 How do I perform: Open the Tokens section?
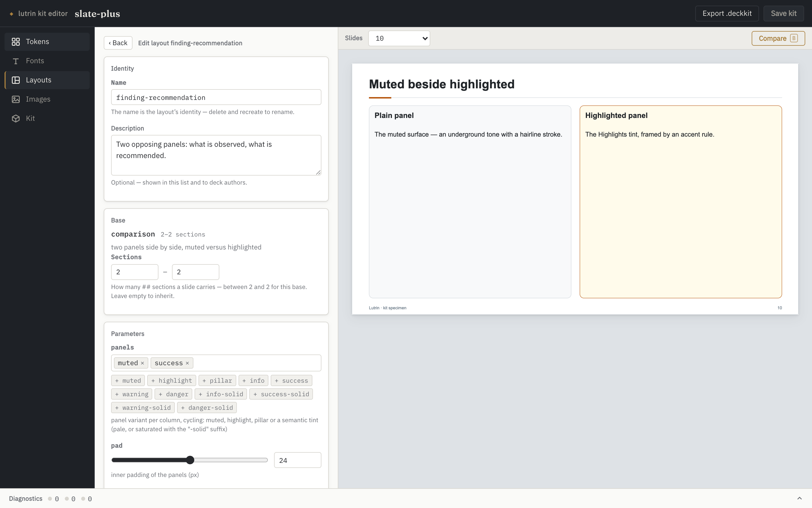point(47,42)
